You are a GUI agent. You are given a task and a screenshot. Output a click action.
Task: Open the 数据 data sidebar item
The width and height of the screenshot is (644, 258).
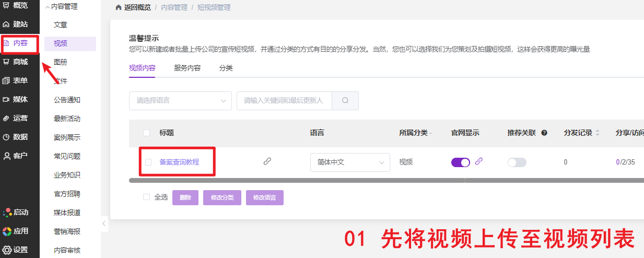coord(16,137)
